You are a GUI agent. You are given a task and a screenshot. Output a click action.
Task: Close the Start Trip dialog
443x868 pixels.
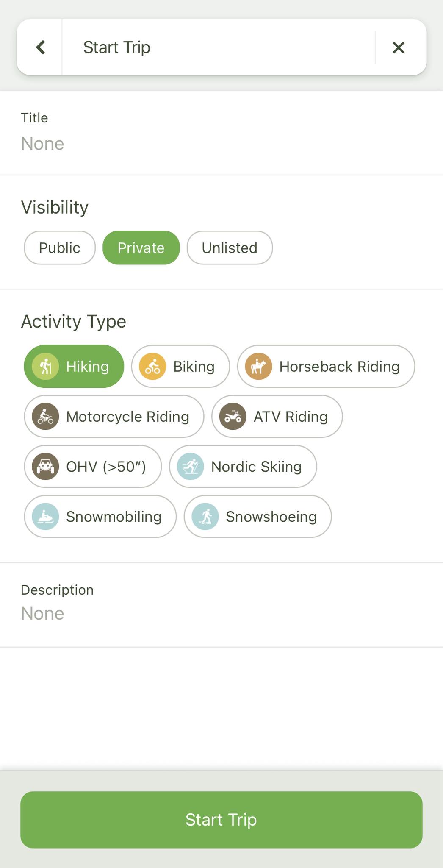399,47
